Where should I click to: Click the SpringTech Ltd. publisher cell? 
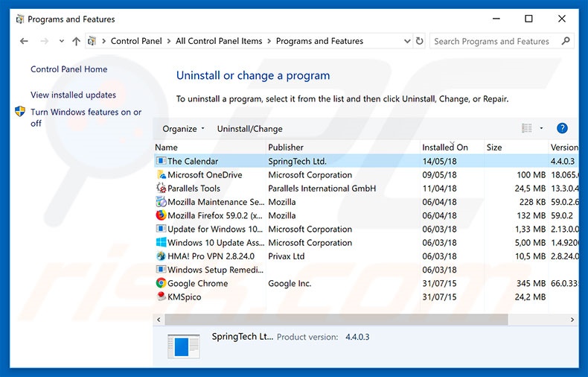[x=297, y=161]
